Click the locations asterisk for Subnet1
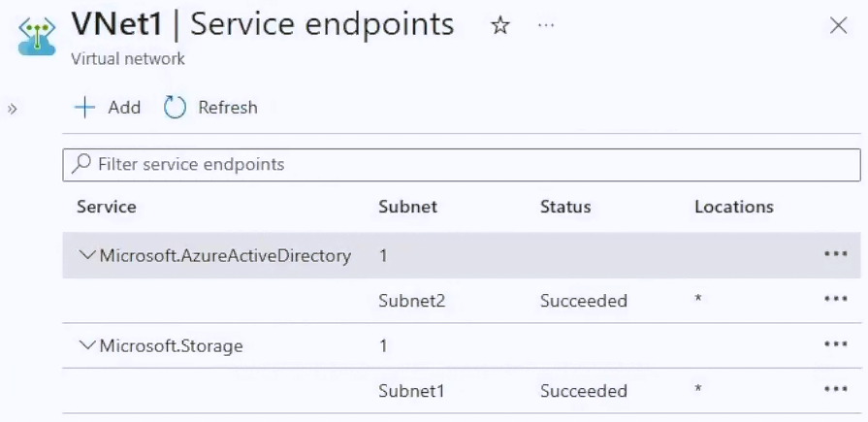The image size is (868, 422). 698,389
